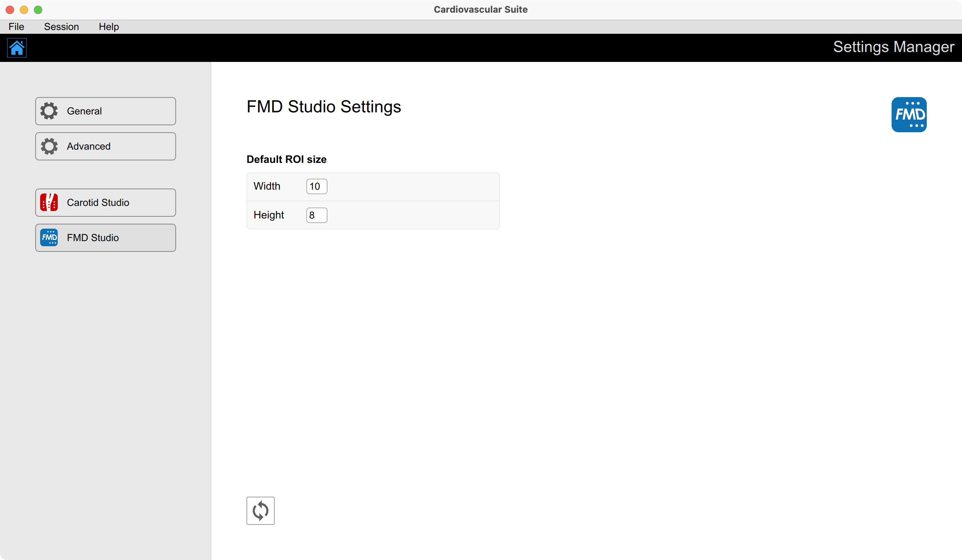Switch to Carotid Studio settings

click(x=105, y=202)
